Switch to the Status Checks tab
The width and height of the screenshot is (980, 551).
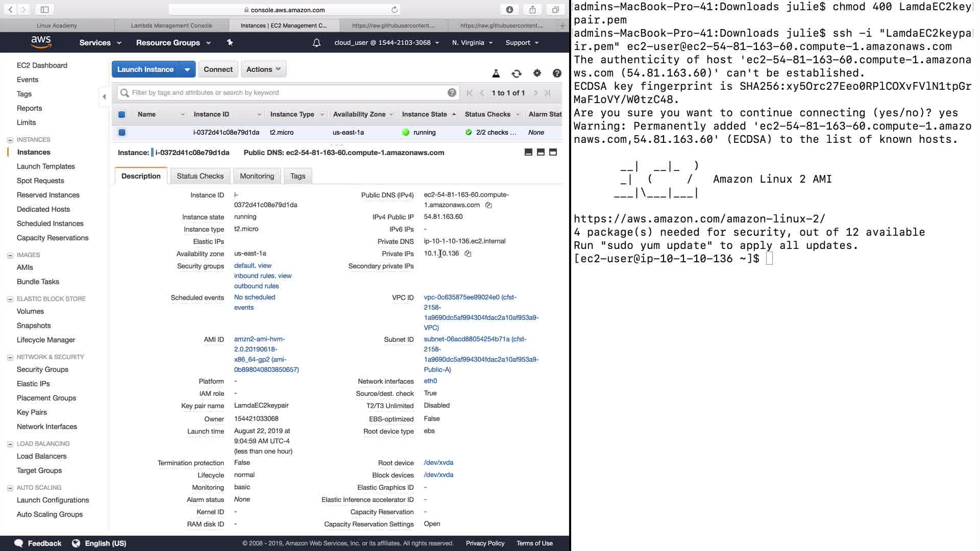(x=200, y=176)
